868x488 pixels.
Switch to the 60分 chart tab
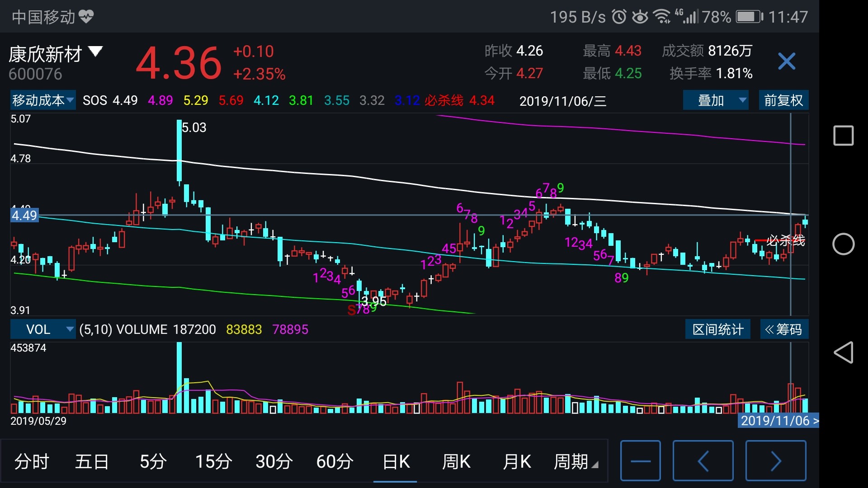coord(335,461)
